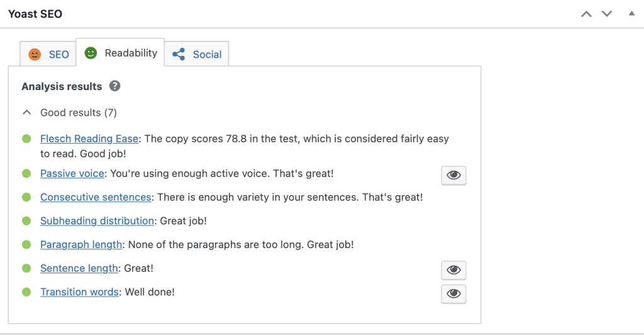Switch to the Social tab

[197, 54]
